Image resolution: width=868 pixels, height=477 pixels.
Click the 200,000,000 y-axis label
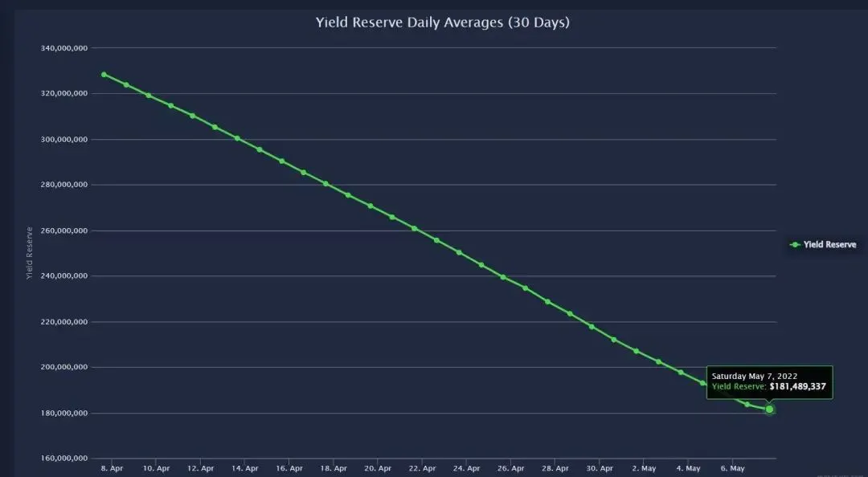pos(64,367)
